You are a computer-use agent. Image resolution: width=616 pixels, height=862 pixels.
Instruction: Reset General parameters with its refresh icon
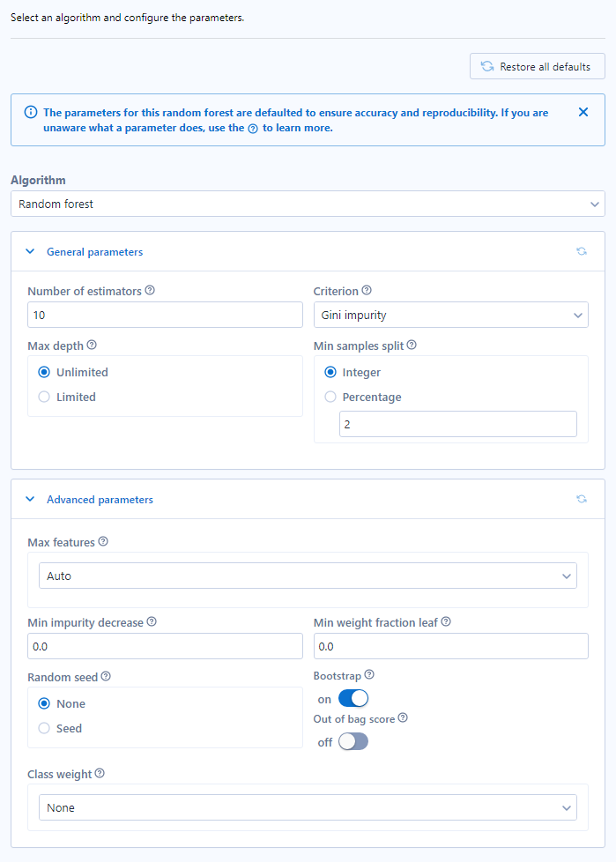click(582, 251)
